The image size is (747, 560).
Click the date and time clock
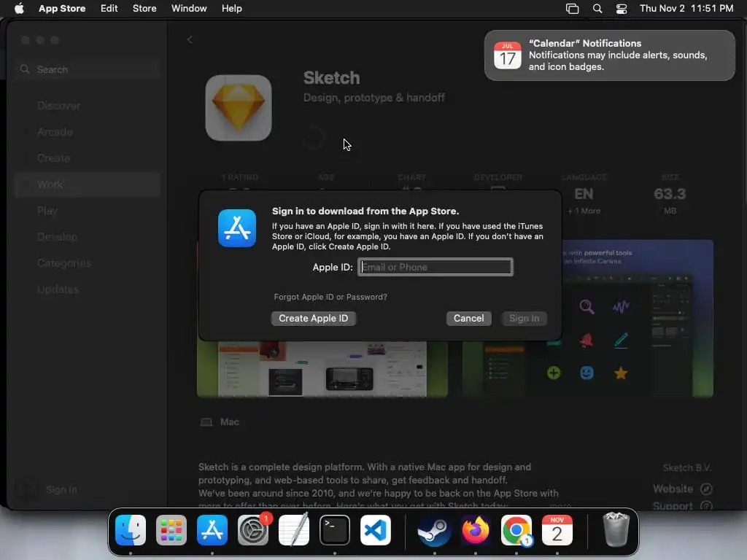click(686, 9)
